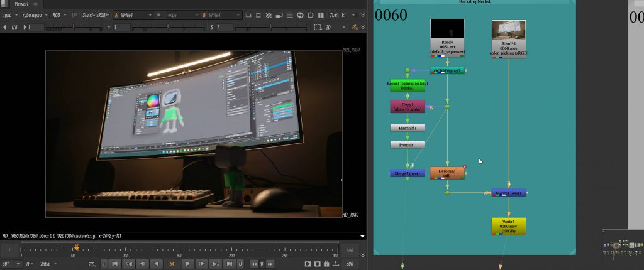Click the refresh viewer icon
This screenshot has width=644, height=270.
(x=300, y=14)
